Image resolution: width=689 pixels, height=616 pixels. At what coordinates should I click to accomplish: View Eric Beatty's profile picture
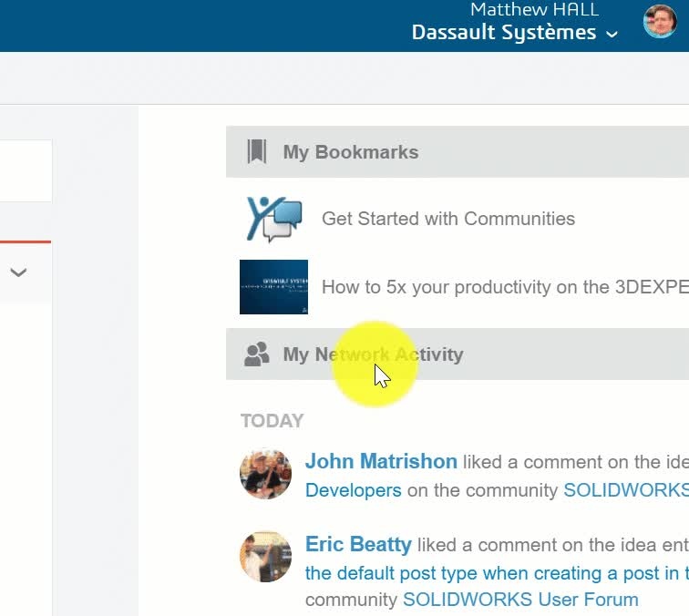pyautogui.click(x=265, y=557)
